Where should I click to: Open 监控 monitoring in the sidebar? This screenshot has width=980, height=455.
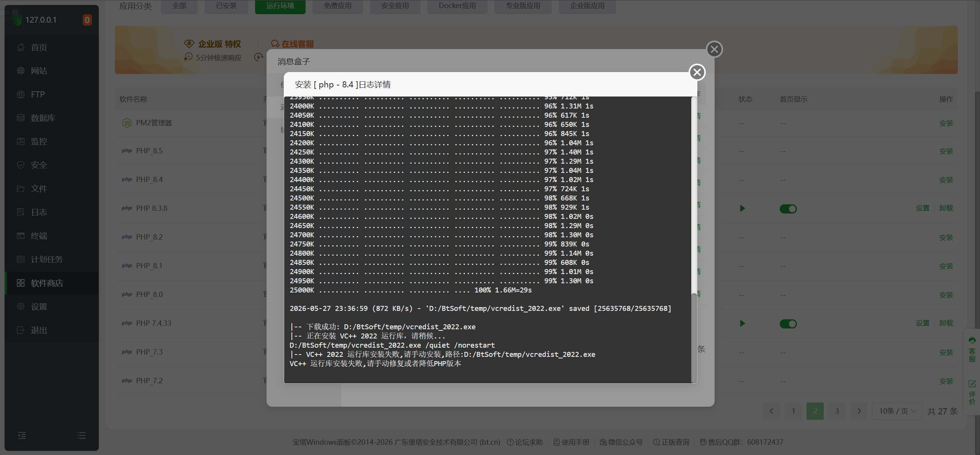pos(52,141)
